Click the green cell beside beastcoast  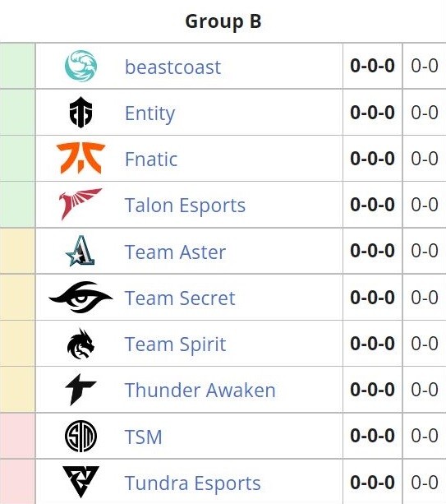[x=17, y=66]
